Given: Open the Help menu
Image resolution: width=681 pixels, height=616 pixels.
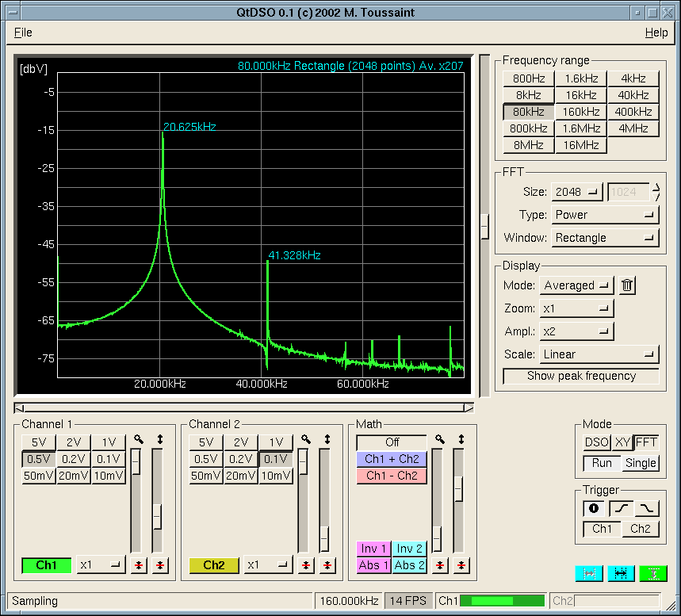Looking at the screenshot, I should (656, 33).
